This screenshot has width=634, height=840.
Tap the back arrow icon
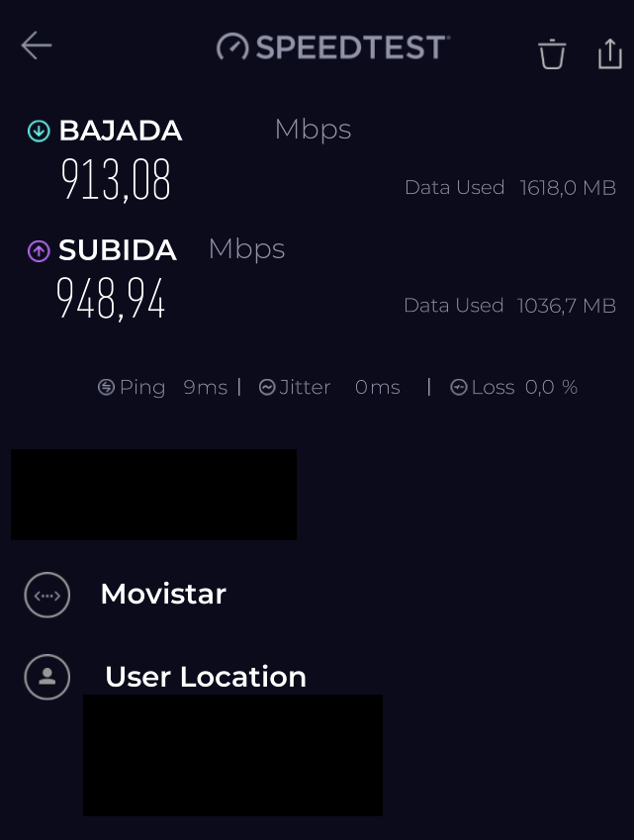(x=37, y=46)
